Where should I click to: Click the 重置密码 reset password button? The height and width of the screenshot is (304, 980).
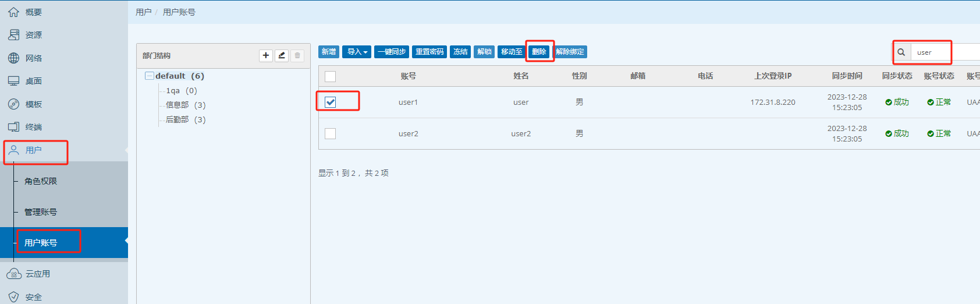click(x=429, y=52)
